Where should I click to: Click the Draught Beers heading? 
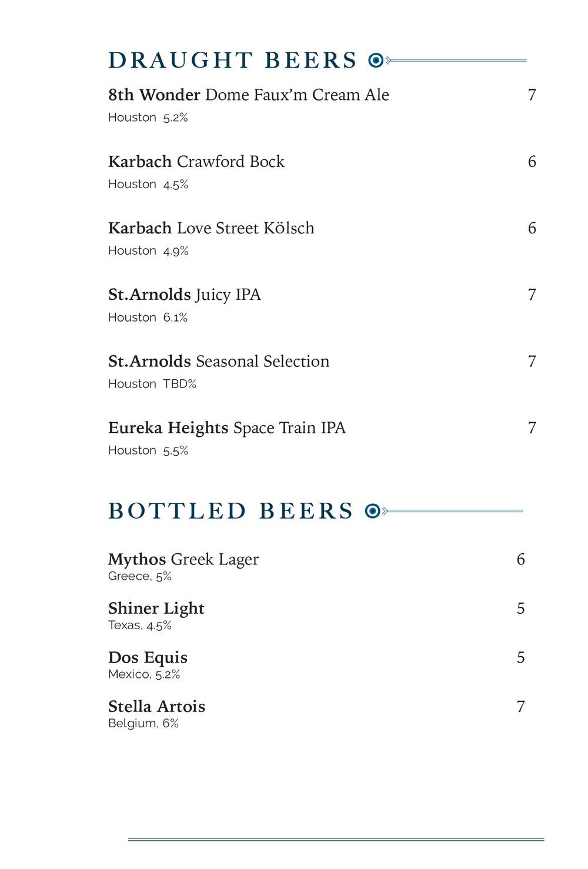233,61
